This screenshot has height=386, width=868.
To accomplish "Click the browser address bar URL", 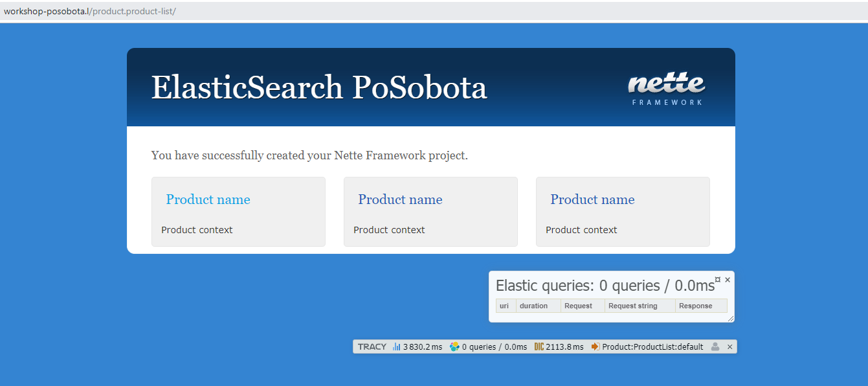I will (x=90, y=12).
